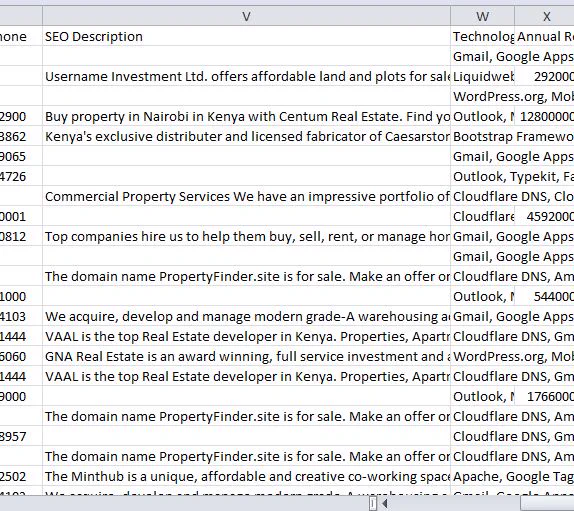Select the phone cell ending 6060

[x=21, y=357]
